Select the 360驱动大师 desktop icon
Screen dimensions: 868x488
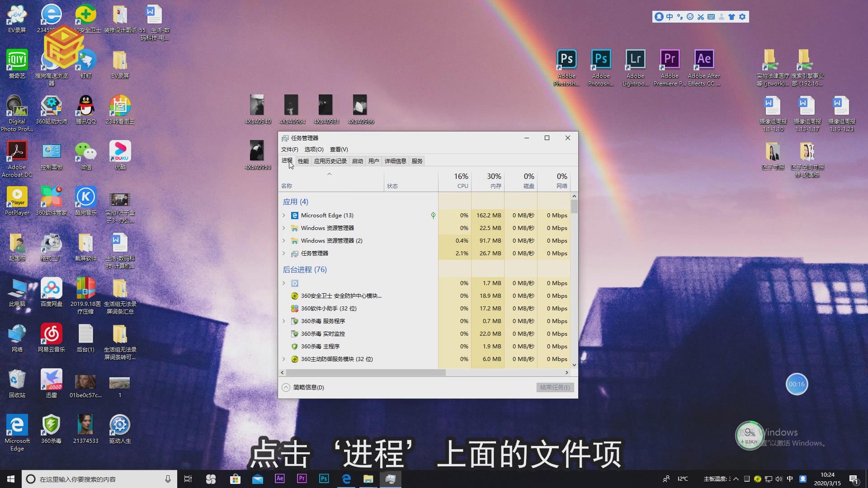coord(52,110)
